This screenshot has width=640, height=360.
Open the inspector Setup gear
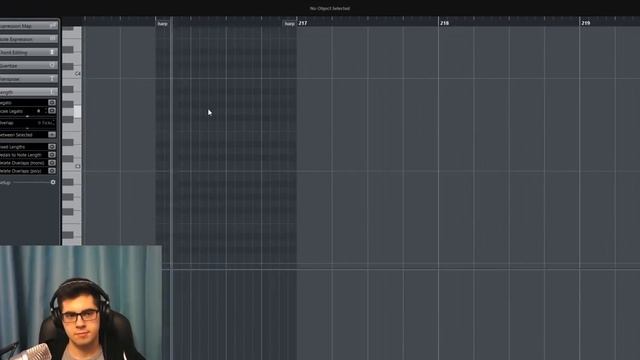[x=53, y=182]
